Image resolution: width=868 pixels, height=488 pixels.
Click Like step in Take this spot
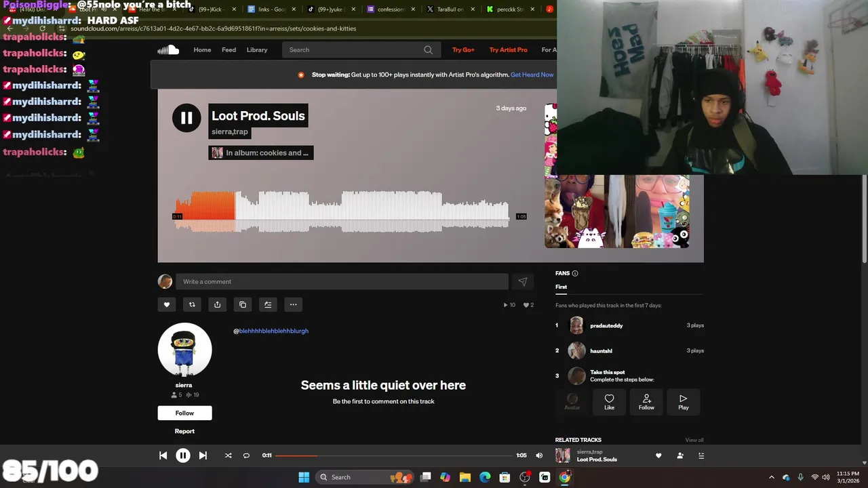click(x=609, y=402)
